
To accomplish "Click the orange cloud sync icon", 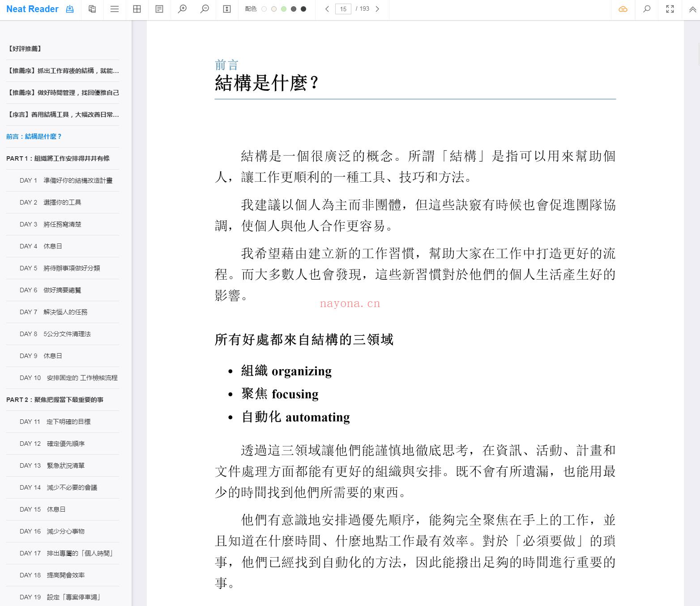I will click(x=623, y=9).
